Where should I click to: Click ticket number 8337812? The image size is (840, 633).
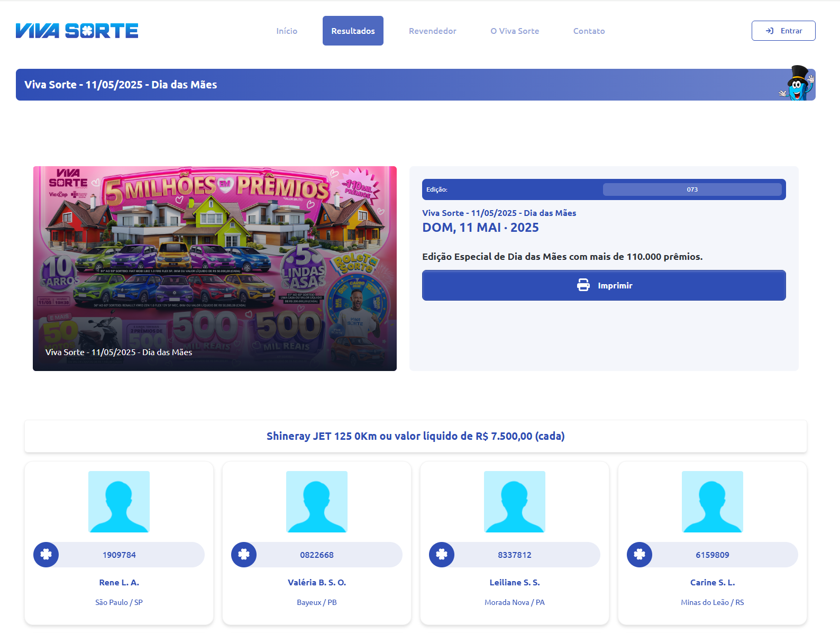pos(515,555)
